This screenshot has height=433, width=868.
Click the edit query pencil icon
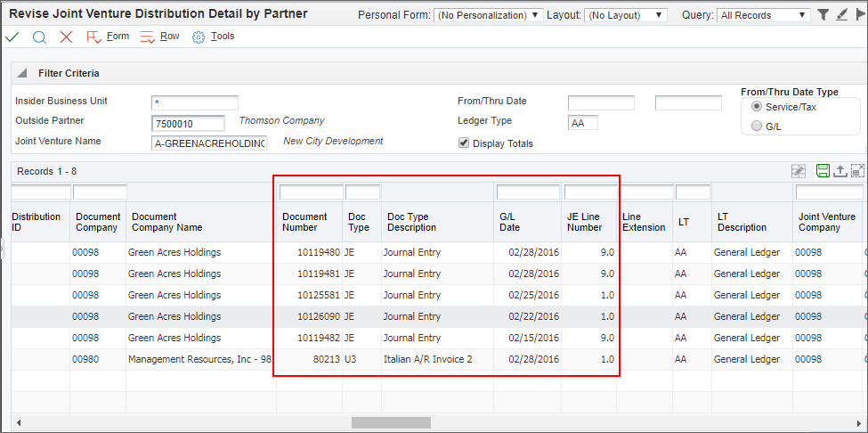click(842, 15)
